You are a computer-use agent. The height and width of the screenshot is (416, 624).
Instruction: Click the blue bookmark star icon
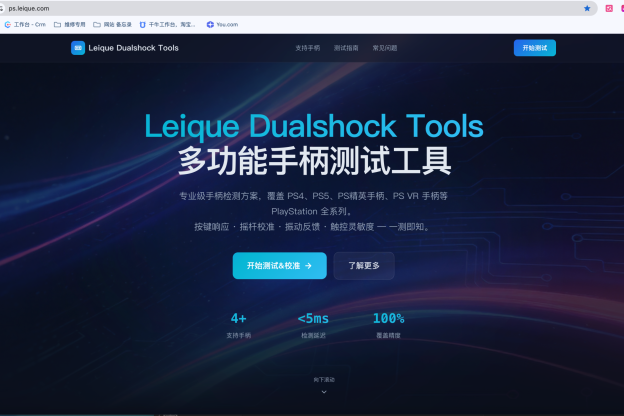(587, 8)
